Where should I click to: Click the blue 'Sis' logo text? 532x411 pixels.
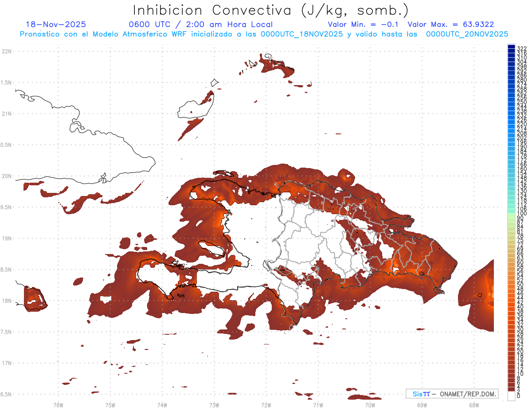pos(417,394)
